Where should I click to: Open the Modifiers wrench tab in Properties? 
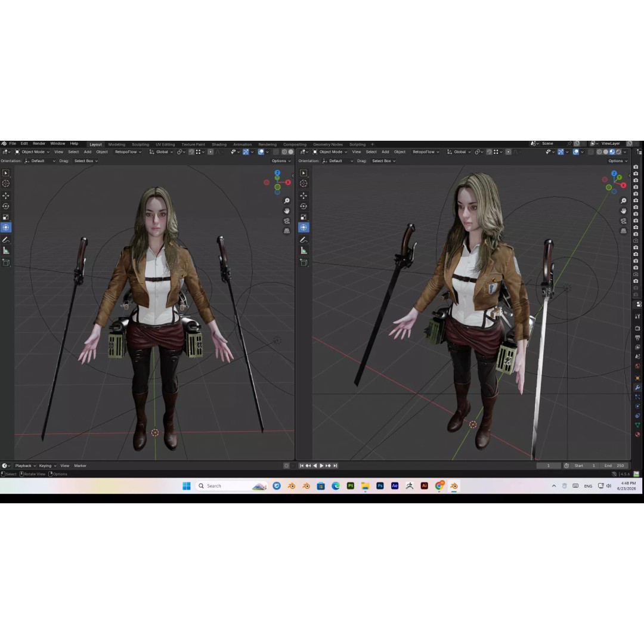point(637,388)
